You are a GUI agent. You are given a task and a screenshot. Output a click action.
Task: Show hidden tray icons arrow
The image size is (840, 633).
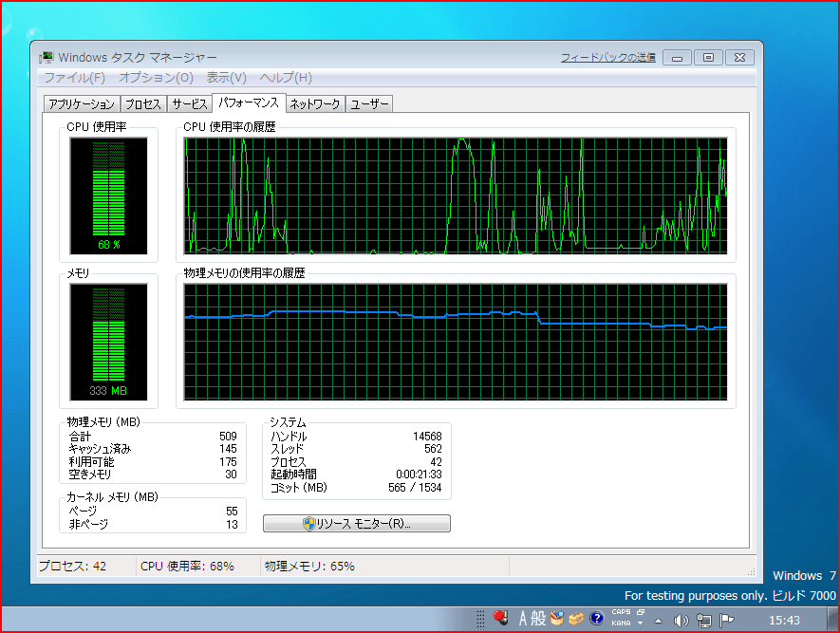pyautogui.click(x=659, y=622)
